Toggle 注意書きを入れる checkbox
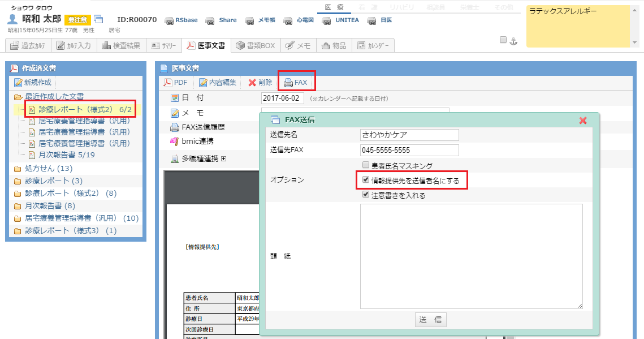644x339 pixels. click(365, 194)
